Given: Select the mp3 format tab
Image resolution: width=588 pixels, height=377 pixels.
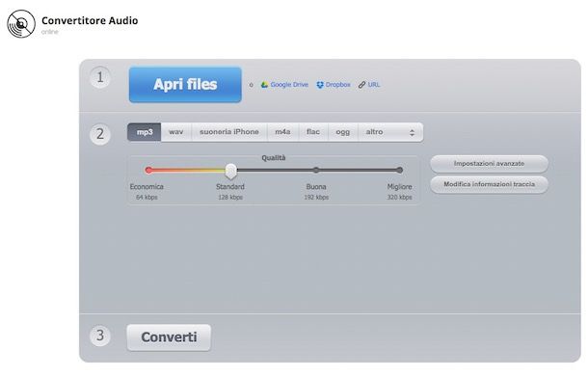Looking at the screenshot, I should pyautogui.click(x=145, y=132).
